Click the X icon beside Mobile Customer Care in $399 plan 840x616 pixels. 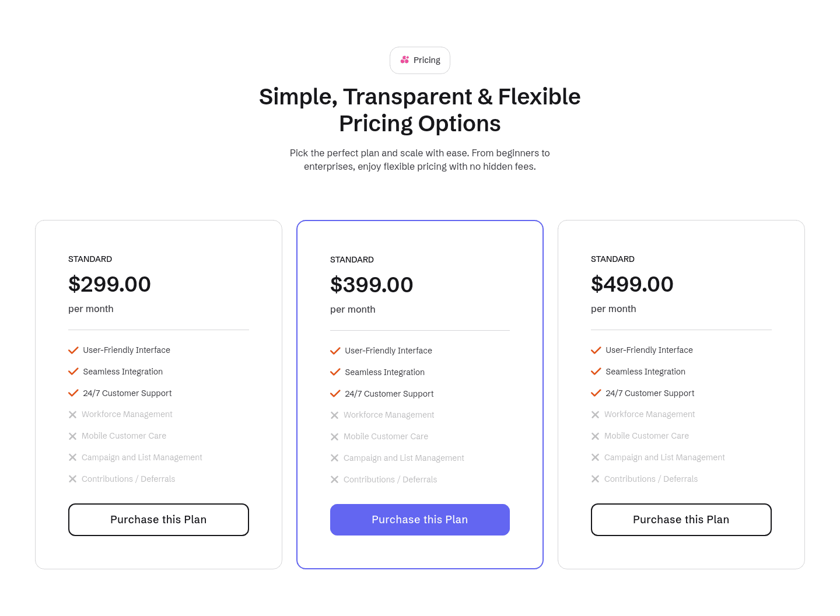[x=334, y=436]
